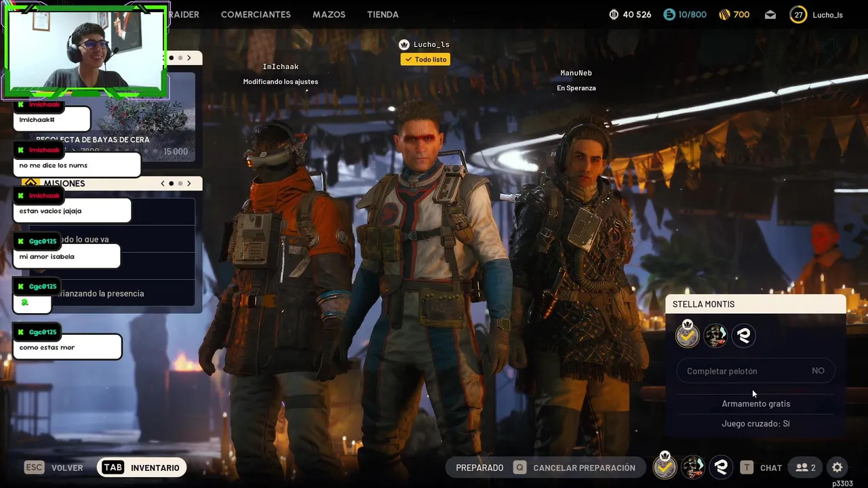Click the level 27 progress ring
Screen dimensions: 868x488
798,15
